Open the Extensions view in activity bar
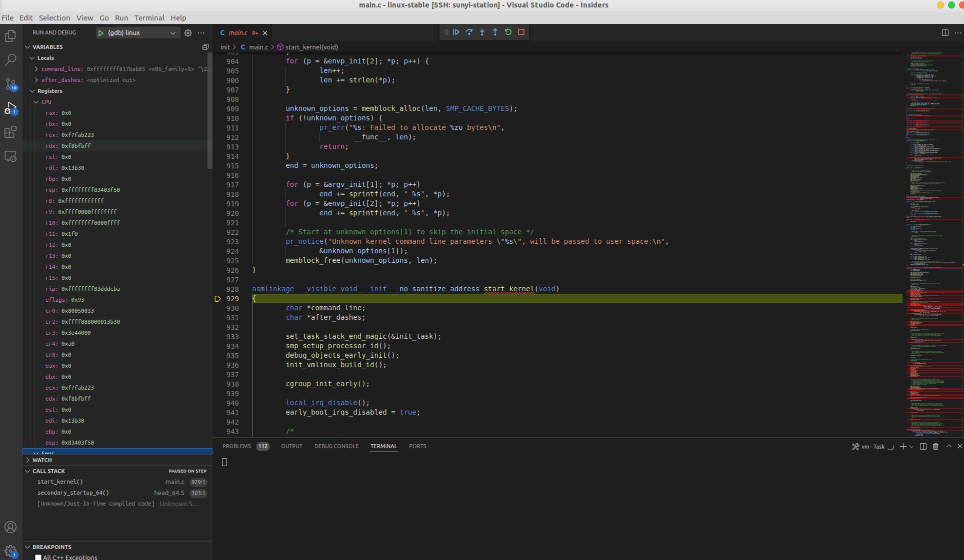Viewport: 964px width, 560px height. [10, 132]
